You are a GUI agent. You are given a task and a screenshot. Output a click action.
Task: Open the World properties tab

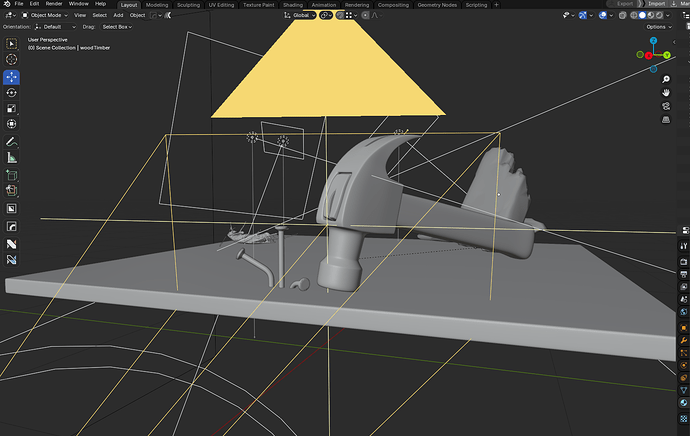click(x=683, y=312)
